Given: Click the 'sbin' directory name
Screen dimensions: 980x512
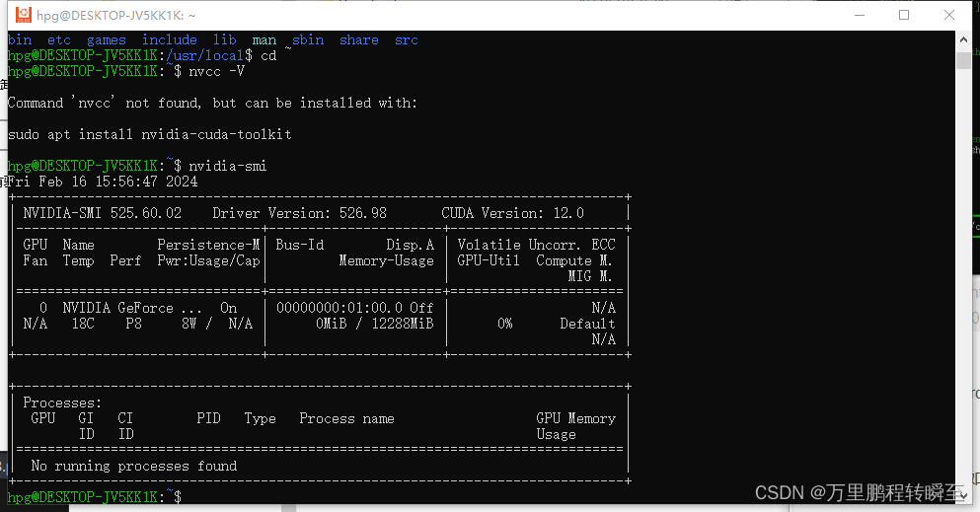Looking at the screenshot, I should (308, 40).
